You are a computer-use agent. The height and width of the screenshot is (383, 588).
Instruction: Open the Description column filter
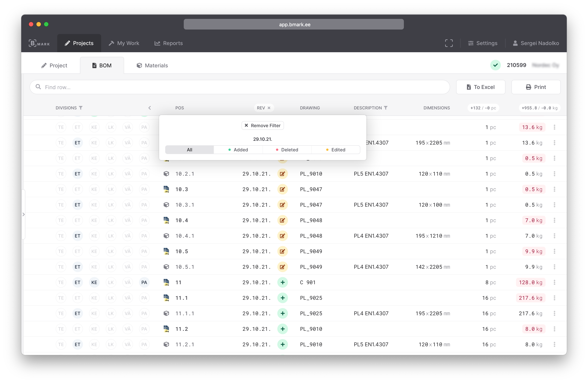(386, 108)
